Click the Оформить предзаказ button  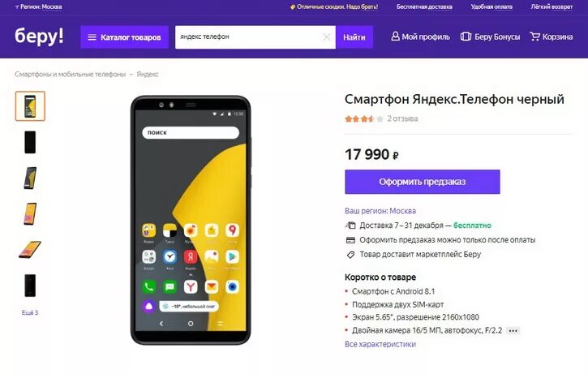[423, 182]
